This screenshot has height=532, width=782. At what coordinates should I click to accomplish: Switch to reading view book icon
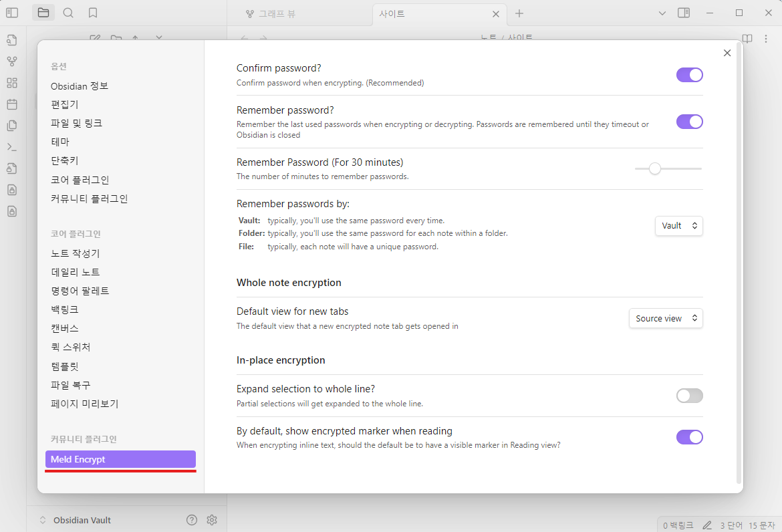pos(747,38)
